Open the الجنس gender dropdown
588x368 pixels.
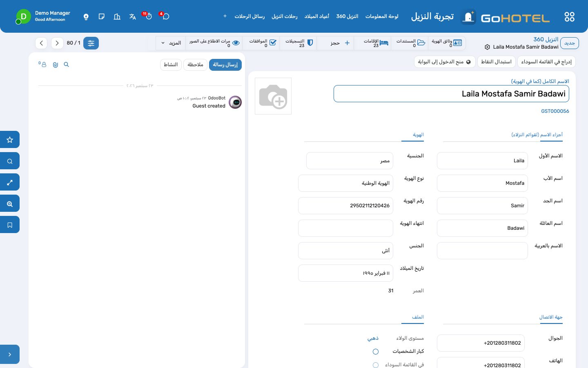click(x=345, y=251)
